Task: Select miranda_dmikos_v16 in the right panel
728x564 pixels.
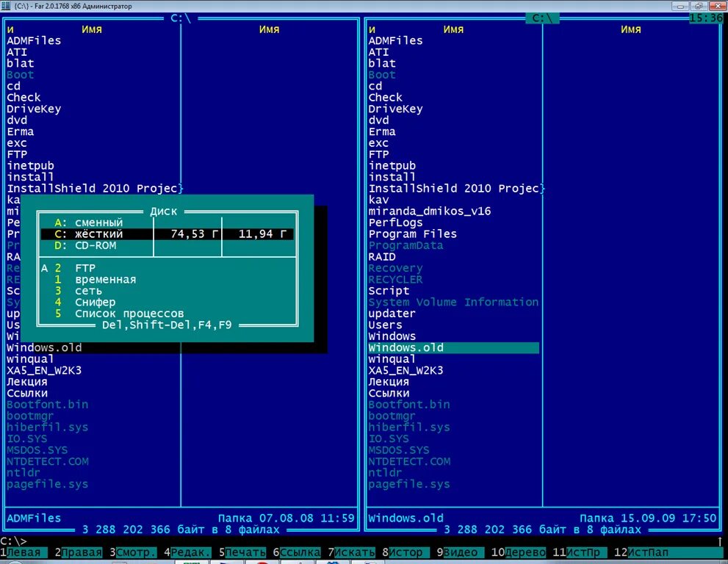Action: [x=430, y=211]
